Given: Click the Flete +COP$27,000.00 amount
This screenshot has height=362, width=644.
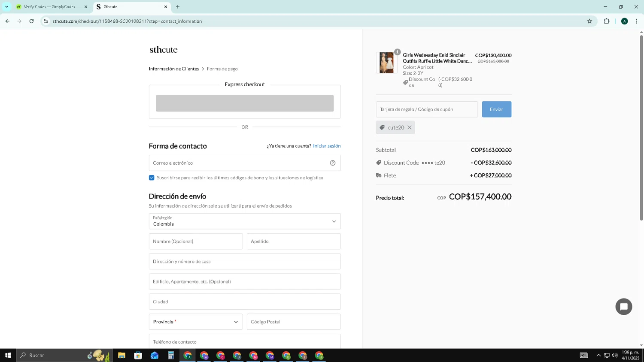Looking at the screenshot, I should point(491,175).
